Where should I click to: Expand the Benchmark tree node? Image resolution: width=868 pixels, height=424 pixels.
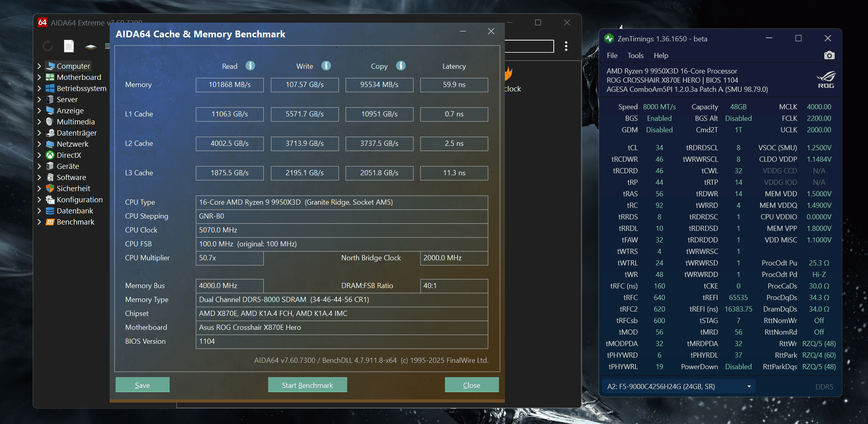pos(39,222)
